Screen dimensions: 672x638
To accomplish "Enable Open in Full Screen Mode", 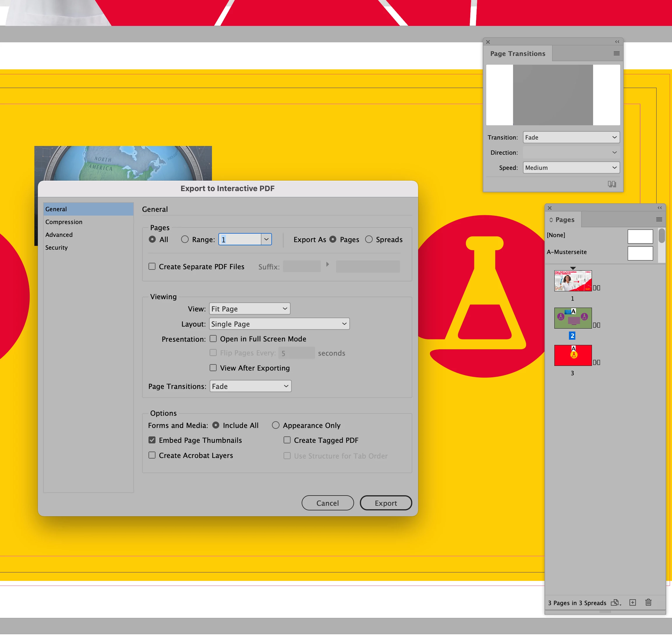I will pyautogui.click(x=213, y=339).
